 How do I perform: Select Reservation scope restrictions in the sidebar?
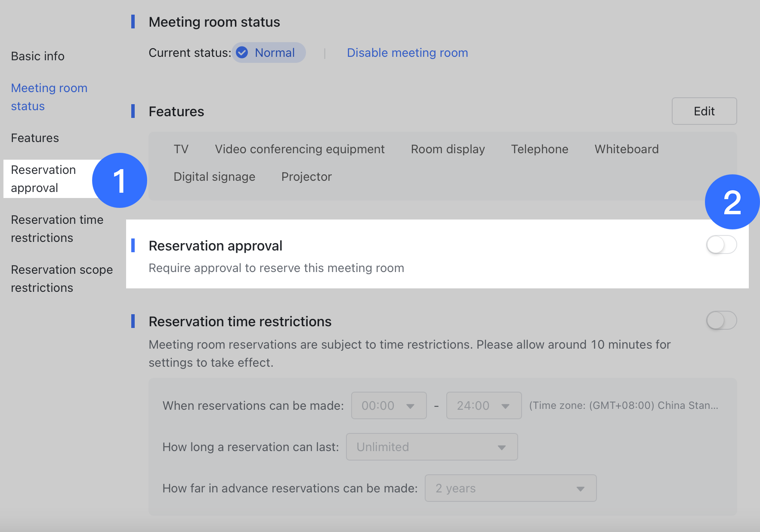pos(62,278)
